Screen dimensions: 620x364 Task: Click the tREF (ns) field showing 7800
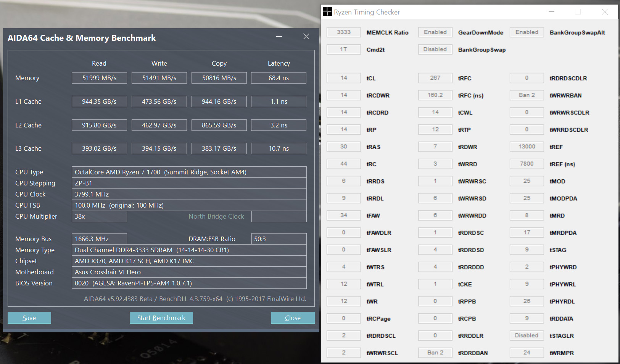tap(527, 164)
